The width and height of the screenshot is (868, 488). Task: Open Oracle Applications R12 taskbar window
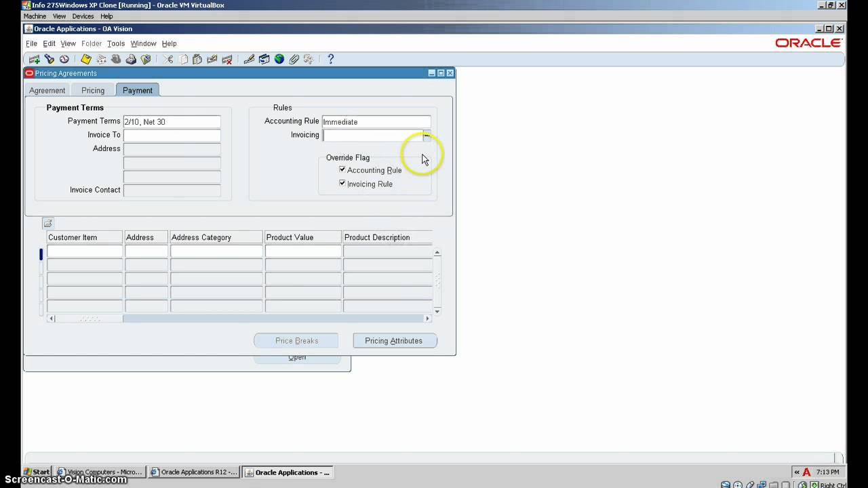[x=194, y=472]
